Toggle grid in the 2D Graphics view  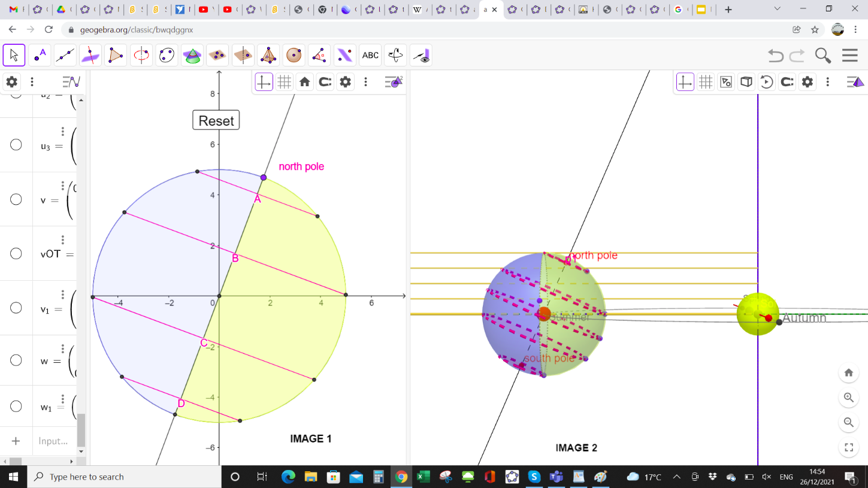(x=285, y=82)
